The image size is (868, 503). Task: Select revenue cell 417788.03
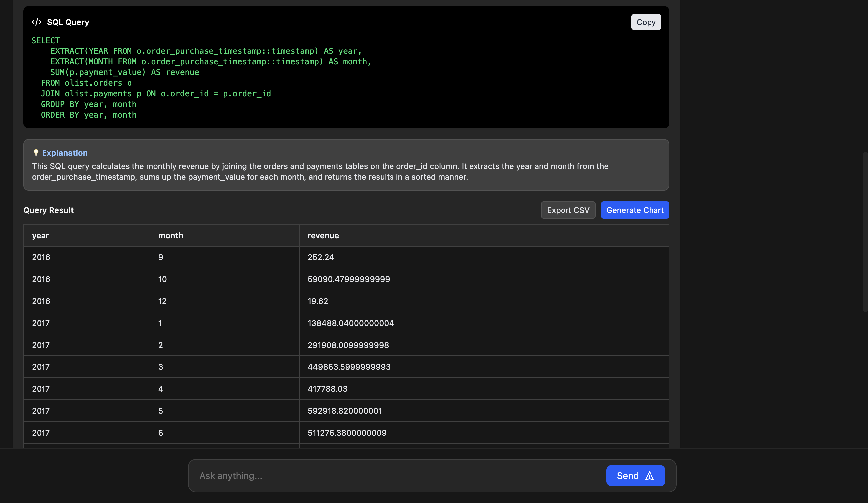[484, 389]
